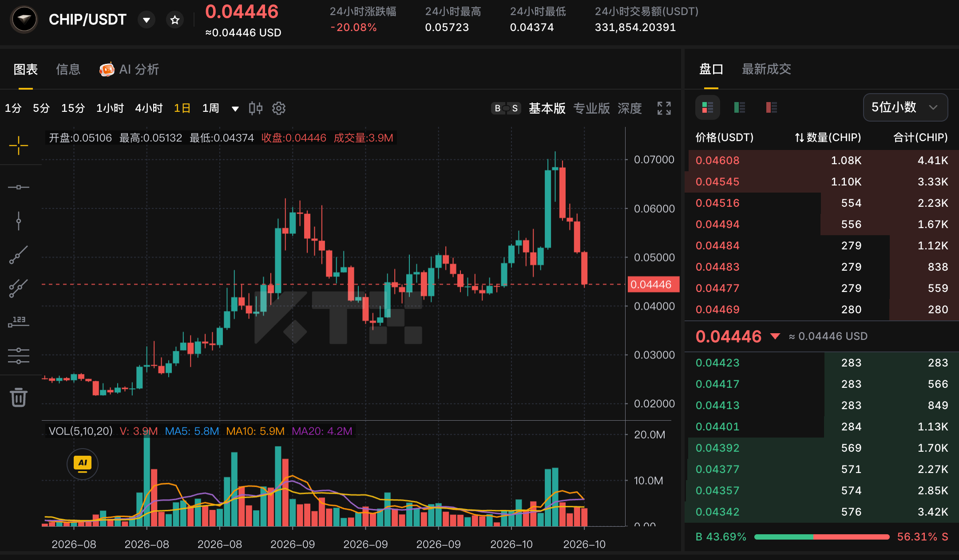Open the trading pair selector dropdown arrow
This screenshot has height=560, width=959.
point(147,20)
